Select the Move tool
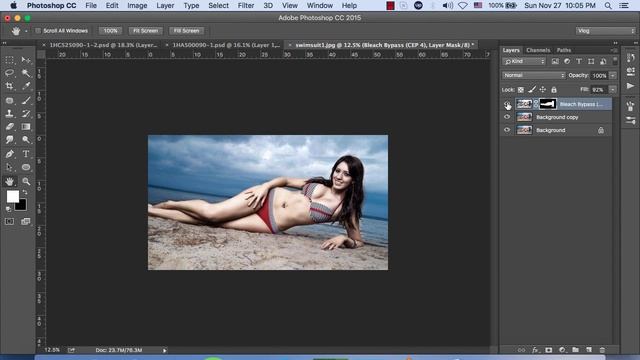640x360 pixels. pos(26,60)
